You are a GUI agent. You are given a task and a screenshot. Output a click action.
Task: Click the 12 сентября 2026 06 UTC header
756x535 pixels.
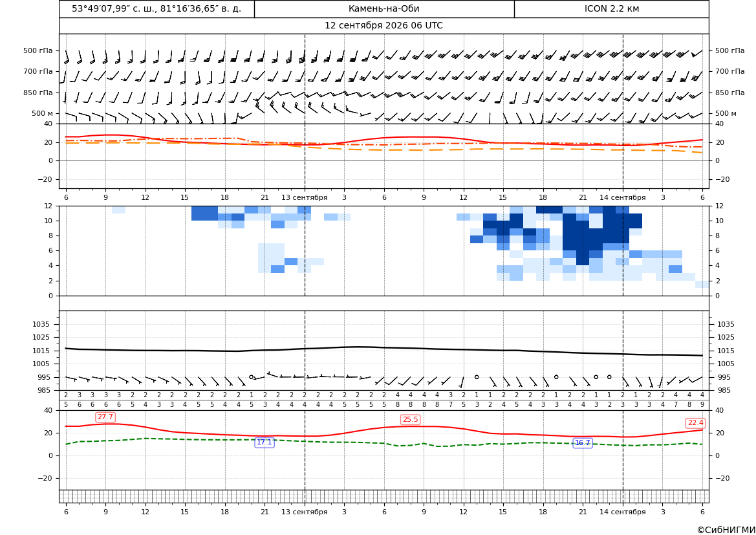pyautogui.click(x=383, y=26)
